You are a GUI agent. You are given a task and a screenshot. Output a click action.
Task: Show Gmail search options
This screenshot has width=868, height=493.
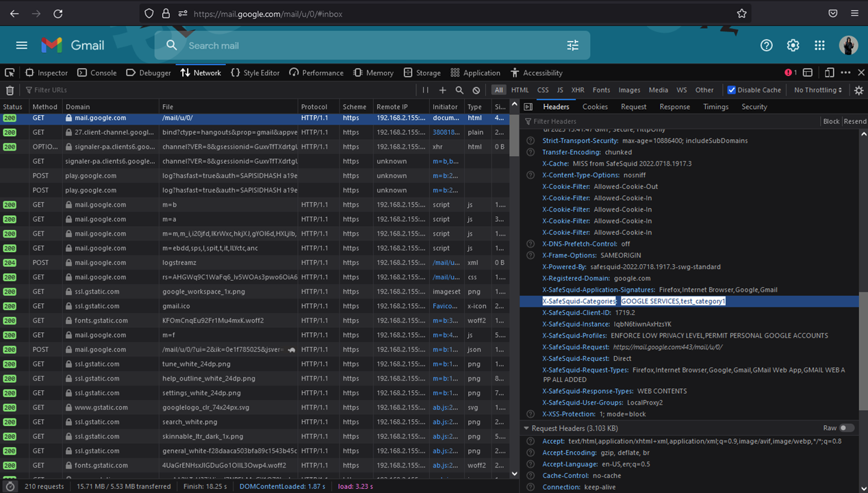click(x=573, y=45)
